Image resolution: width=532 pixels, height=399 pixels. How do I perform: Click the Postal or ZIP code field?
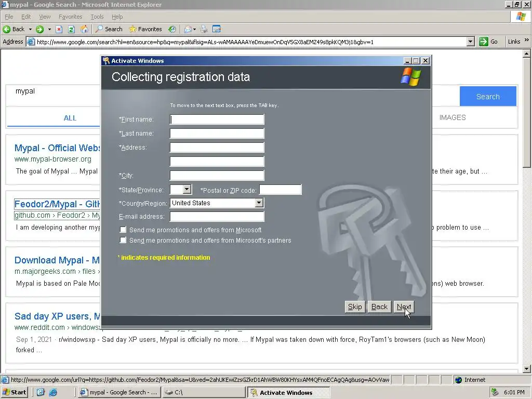[280, 190]
